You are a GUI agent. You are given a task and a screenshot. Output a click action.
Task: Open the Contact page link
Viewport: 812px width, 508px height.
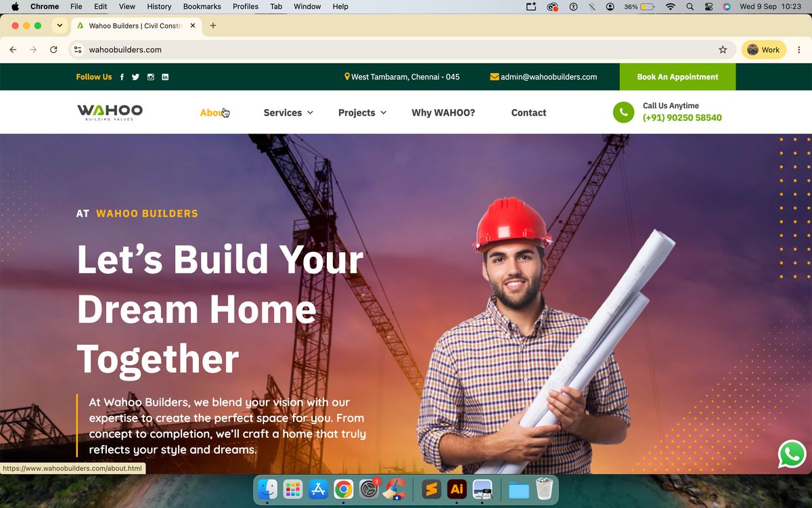click(x=528, y=112)
